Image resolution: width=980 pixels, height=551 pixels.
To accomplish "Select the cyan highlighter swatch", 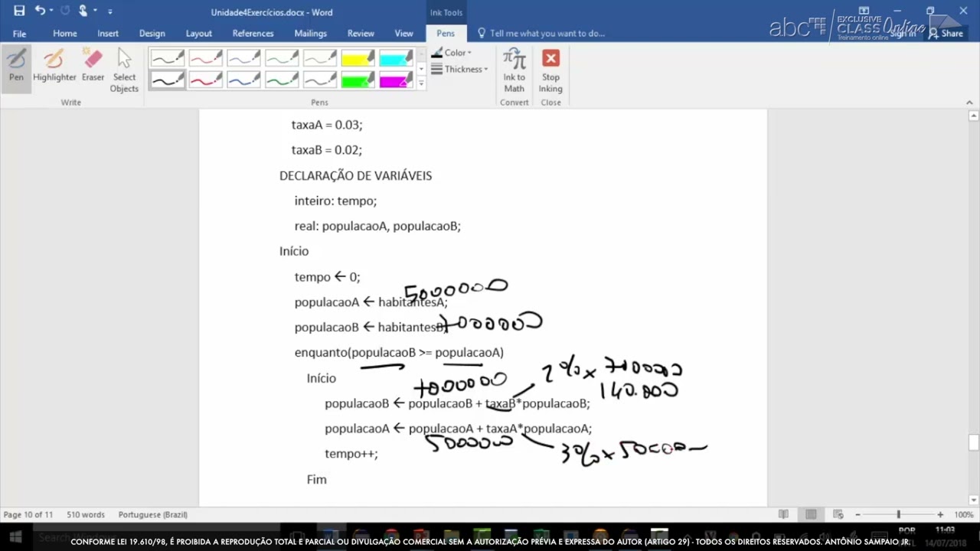I will coord(396,58).
